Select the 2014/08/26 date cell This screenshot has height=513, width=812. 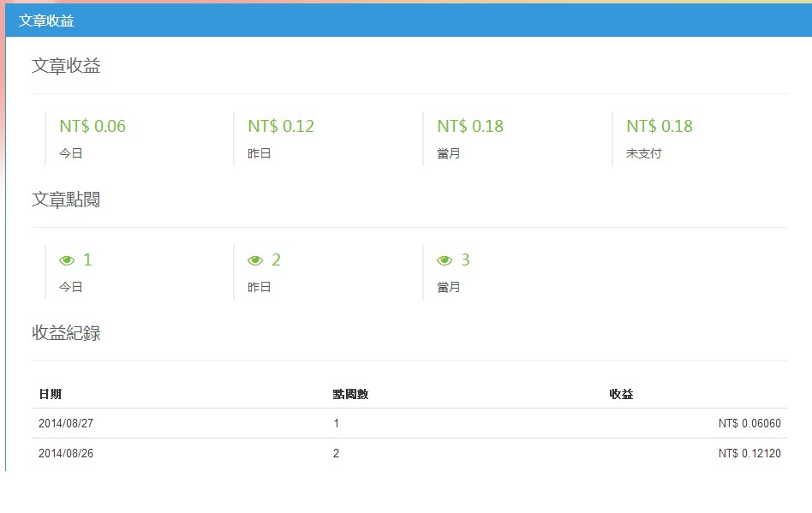pyautogui.click(x=66, y=453)
